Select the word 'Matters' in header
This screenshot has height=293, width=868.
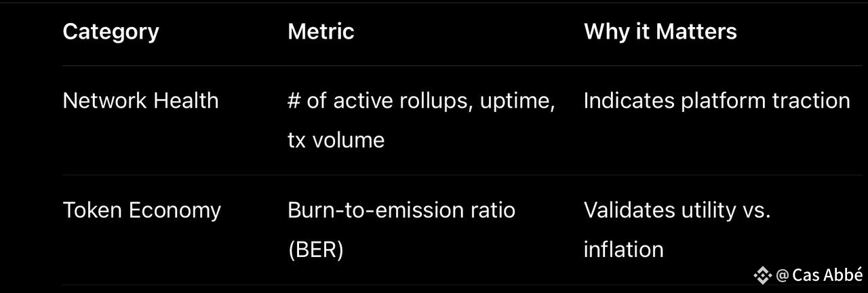(x=696, y=31)
